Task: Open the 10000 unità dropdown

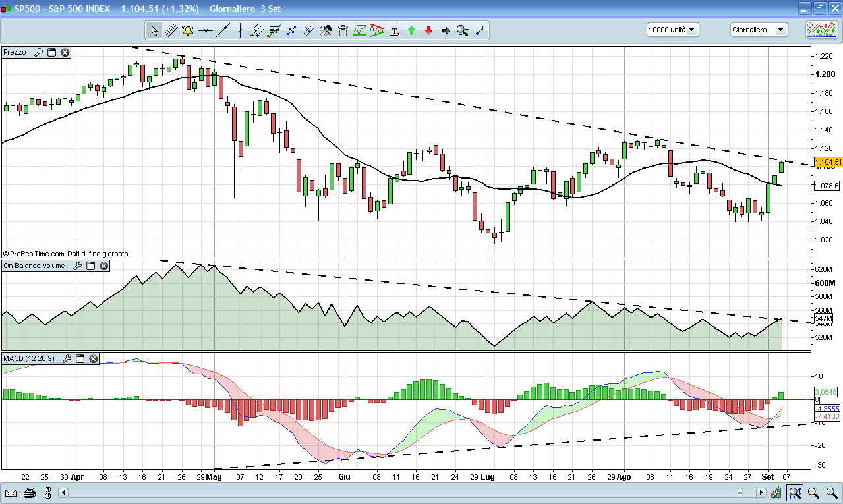Action: pyautogui.click(x=672, y=30)
